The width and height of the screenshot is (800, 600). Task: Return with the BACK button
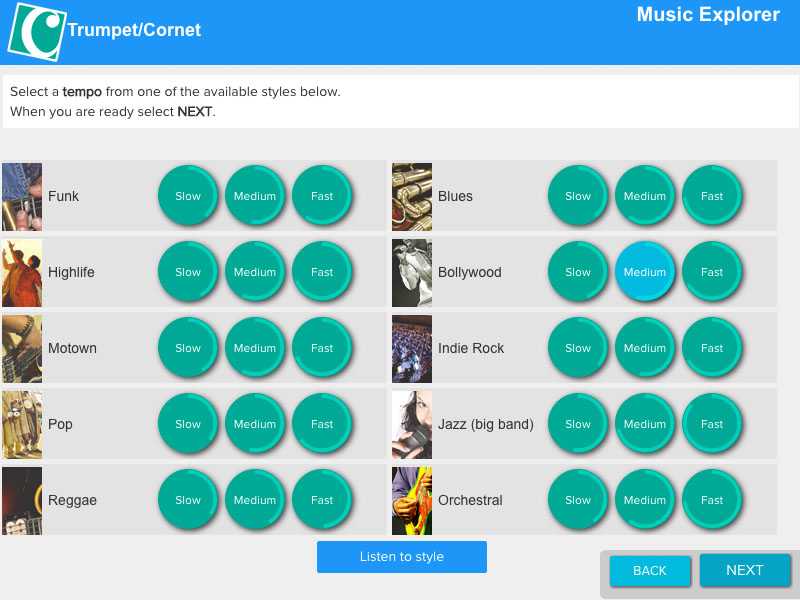tap(649, 570)
